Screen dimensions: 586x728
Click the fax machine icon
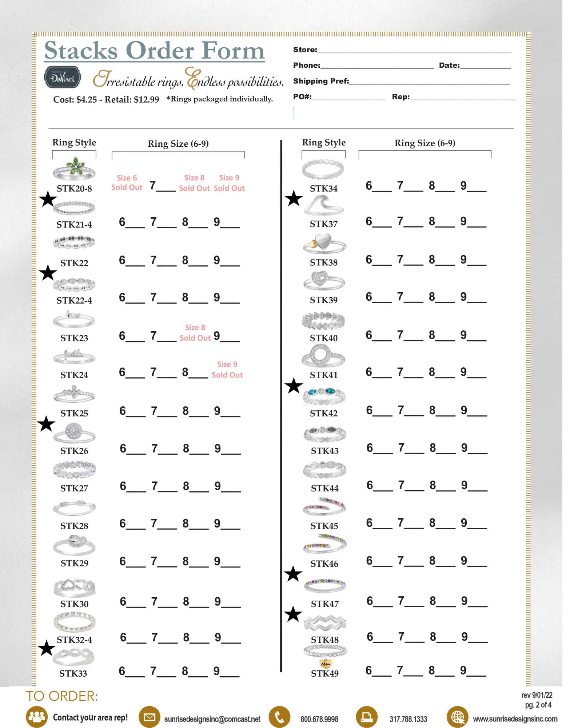pos(367,717)
